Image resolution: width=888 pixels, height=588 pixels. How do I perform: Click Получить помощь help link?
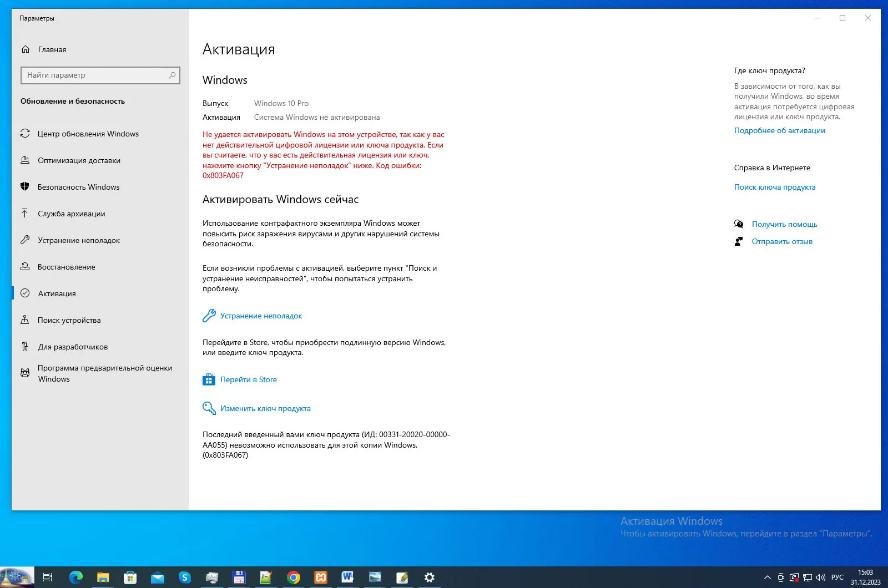784,224
